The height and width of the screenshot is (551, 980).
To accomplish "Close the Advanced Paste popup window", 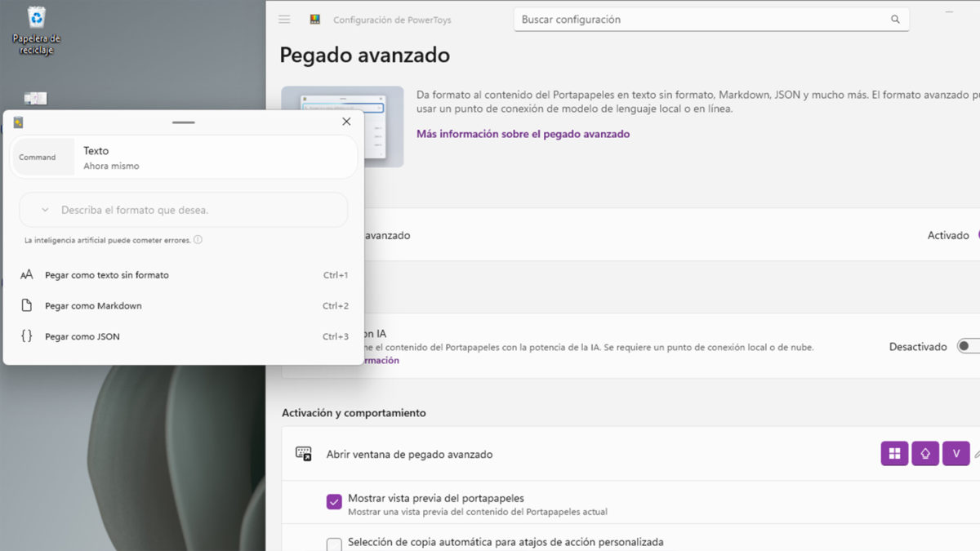I will coord(346,122).
